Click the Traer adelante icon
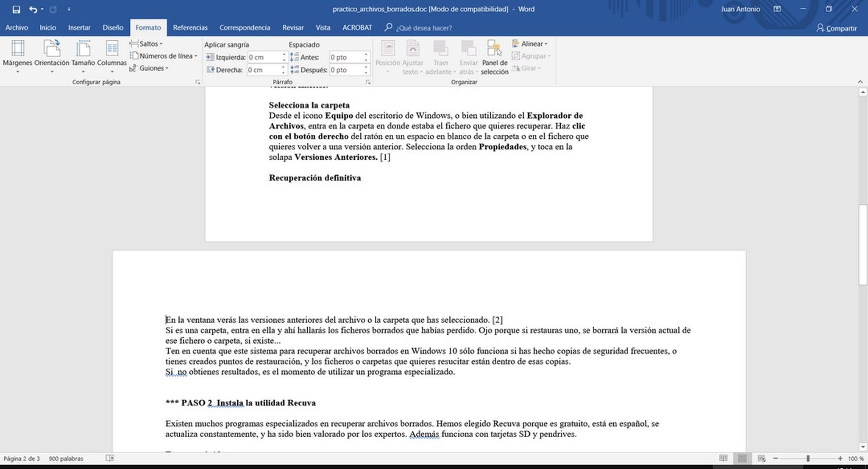The image size is (868, 469). click(440, 48)
